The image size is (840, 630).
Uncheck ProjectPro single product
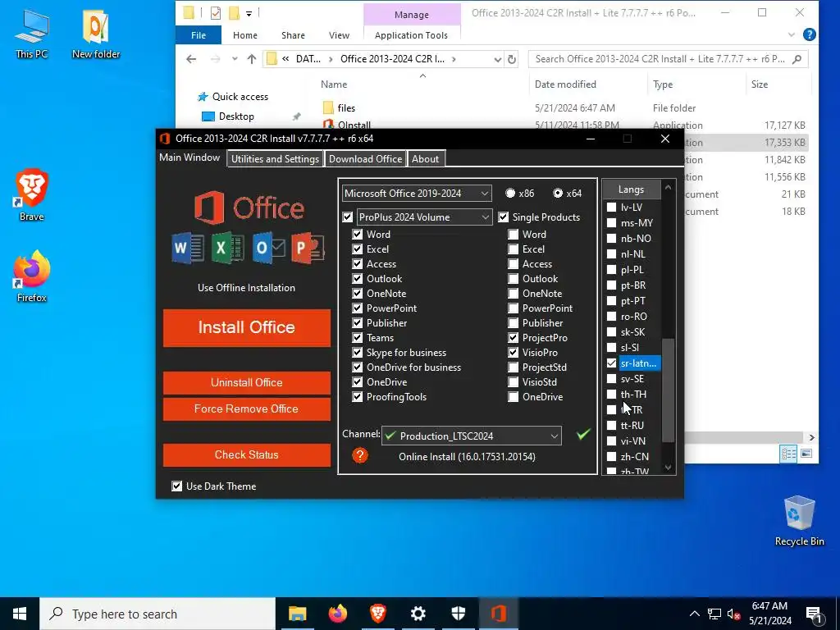(514, 337)
